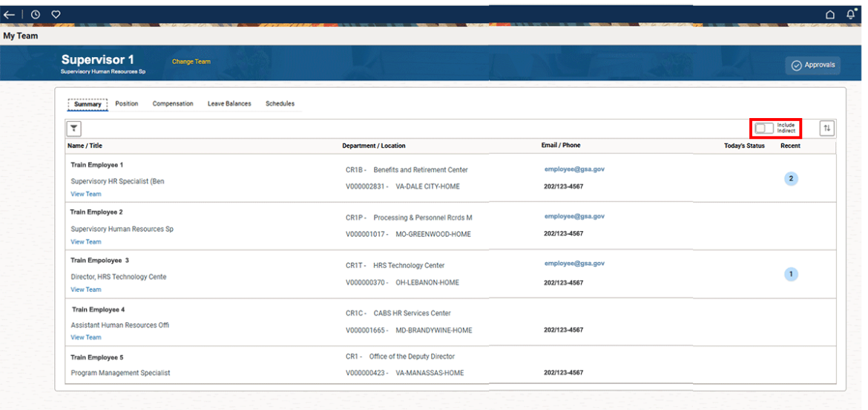Toggle Include Indirect switch
Viewport: 868px width, 410px height.
click(764, 128)
